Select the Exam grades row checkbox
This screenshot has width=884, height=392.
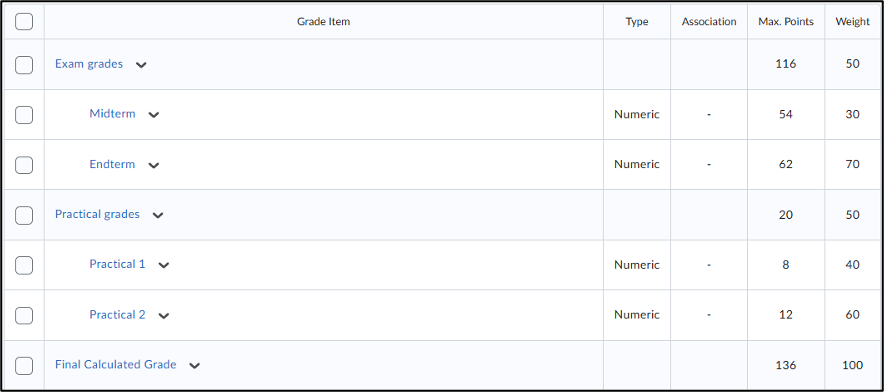pos(24,64)
